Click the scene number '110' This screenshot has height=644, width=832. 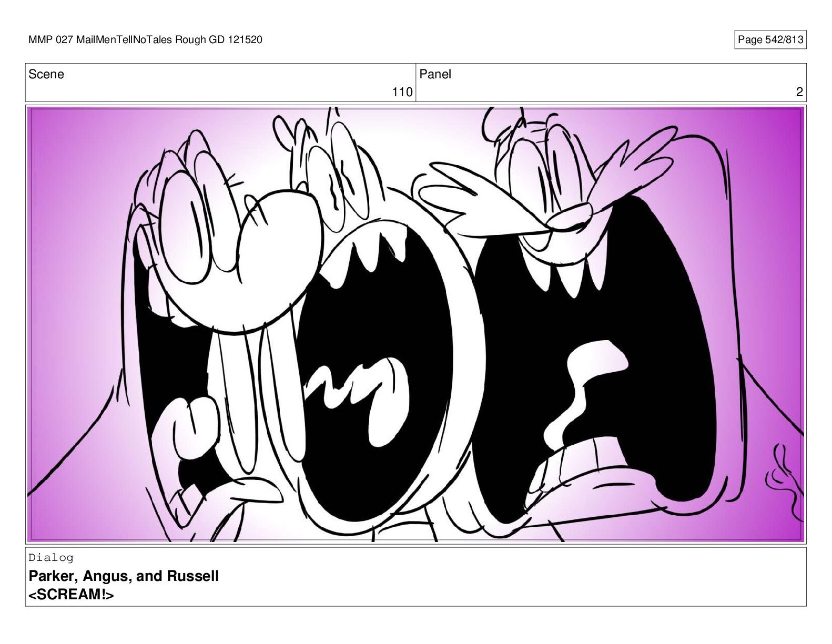pos(402,92)
